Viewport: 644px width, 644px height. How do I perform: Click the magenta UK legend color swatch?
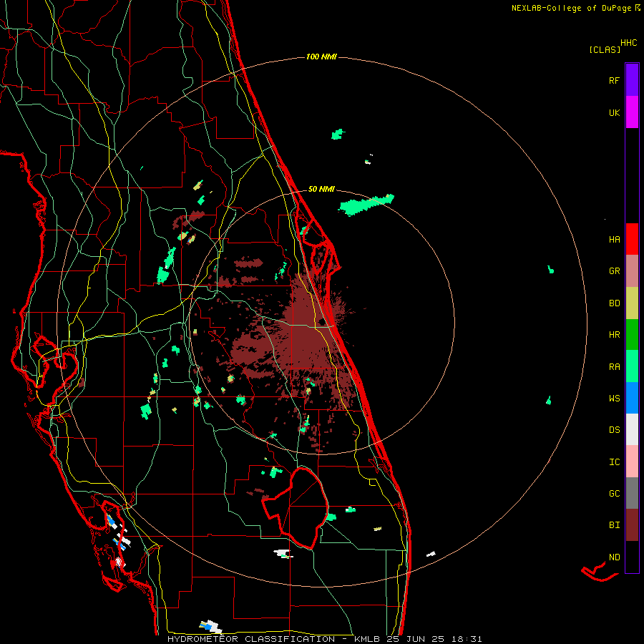tap(632, 112)
